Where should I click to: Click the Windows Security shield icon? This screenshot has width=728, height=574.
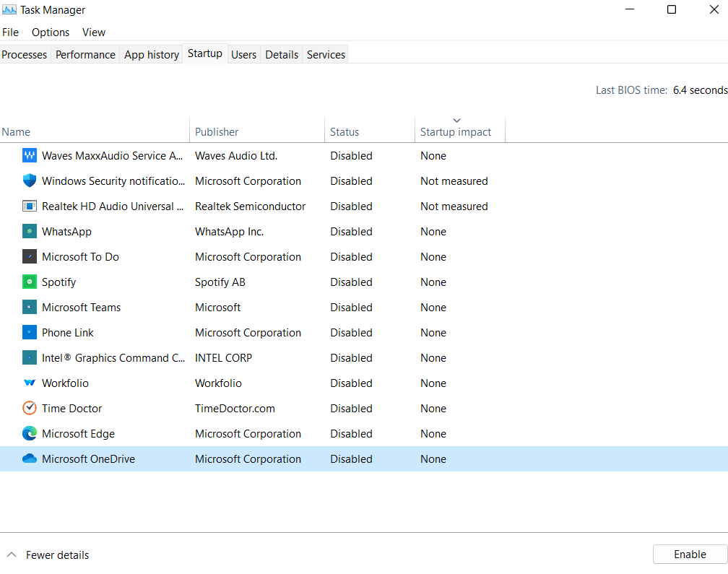coord(29,181)
